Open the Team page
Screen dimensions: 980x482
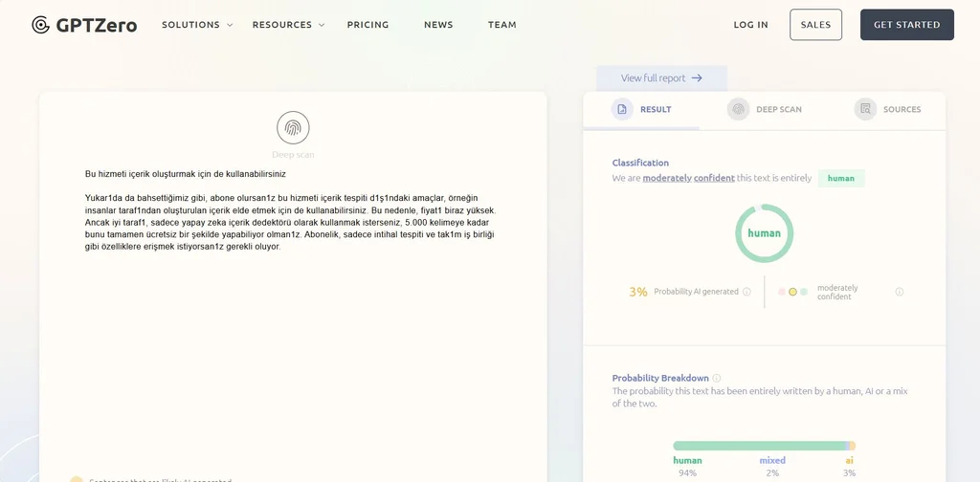point(501,25)
